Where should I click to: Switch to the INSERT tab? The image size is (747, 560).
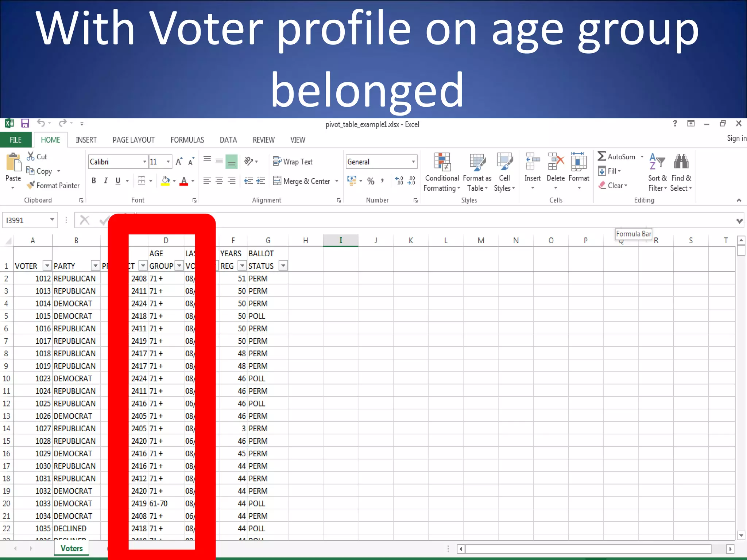pyautogui.click(x=86, y=140)
